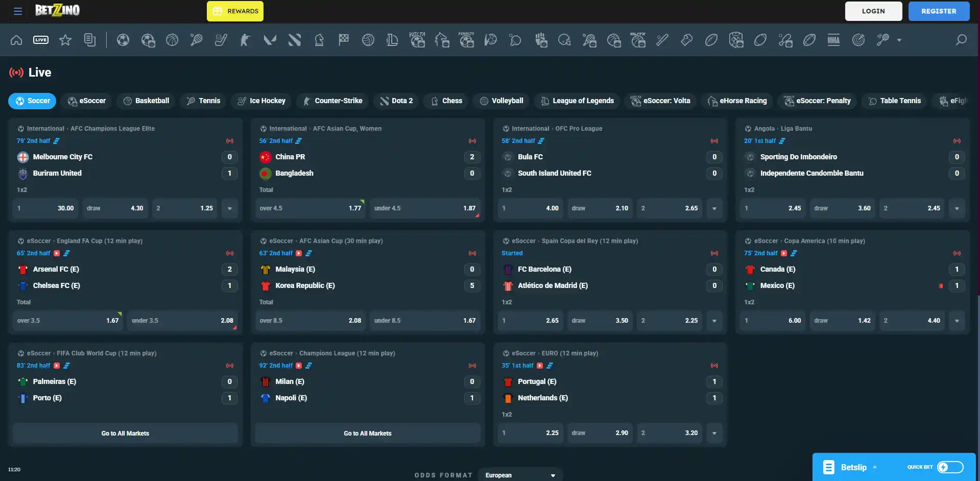The image size is (980, 481).
Task: Switch to the eSoccer live tab
Action: pos(86,101)
